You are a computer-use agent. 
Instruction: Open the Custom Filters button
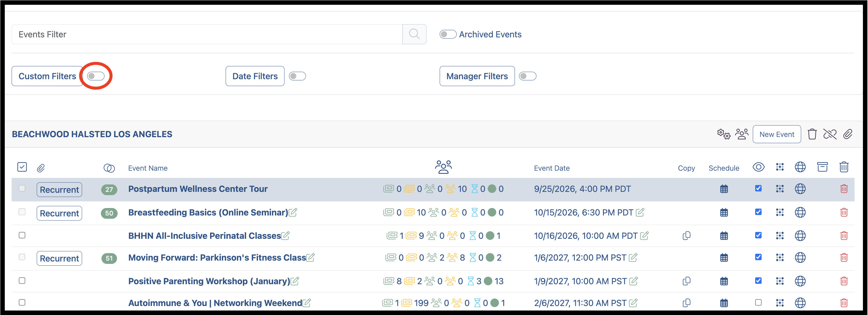click(47, 76)
